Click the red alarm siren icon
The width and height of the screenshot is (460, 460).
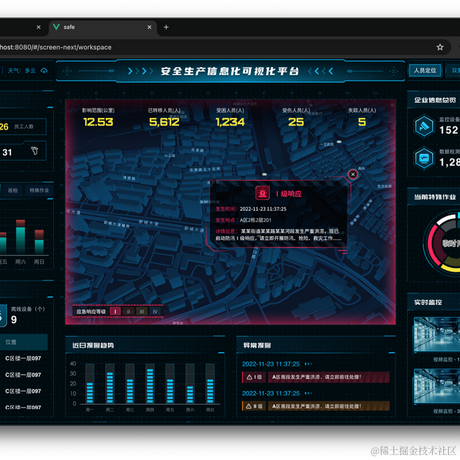click(x=263, y=193)
